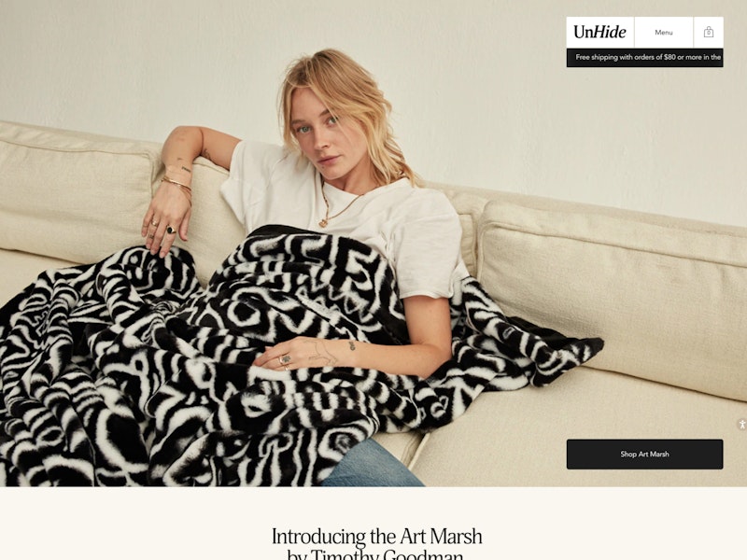The image size is (747, 560).
Task: Open the shopping bag cart icon
Action: (709, 33)
